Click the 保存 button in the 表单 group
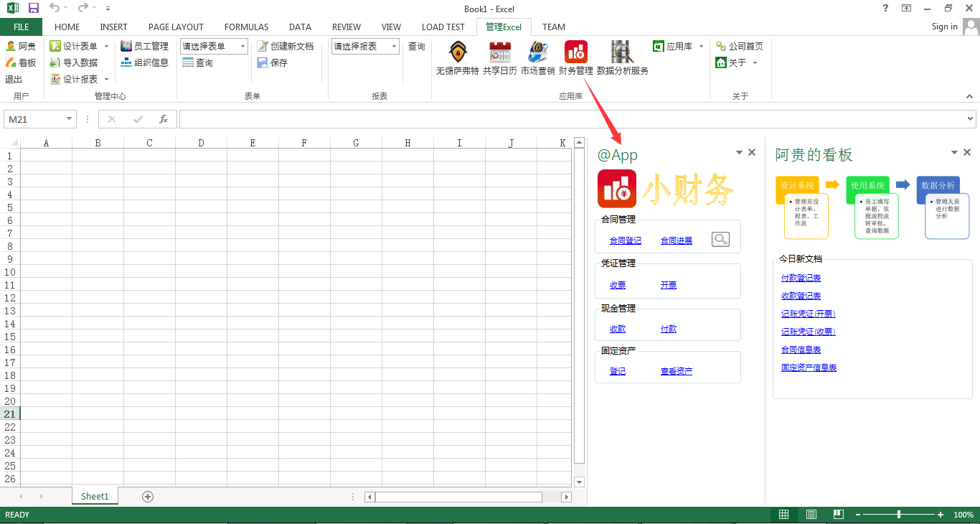 coord(273,62)
